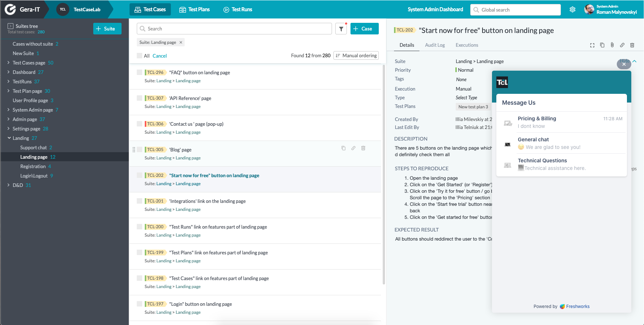
Task: Collapse the Landing suite in tree
Action: [x=9, y=138]
